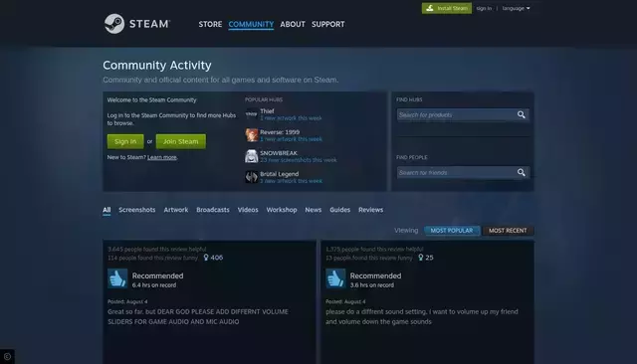View MOST POPULAR content
Image resolution: width=637 pixels, height=364 pixels.
pos(452,231)
